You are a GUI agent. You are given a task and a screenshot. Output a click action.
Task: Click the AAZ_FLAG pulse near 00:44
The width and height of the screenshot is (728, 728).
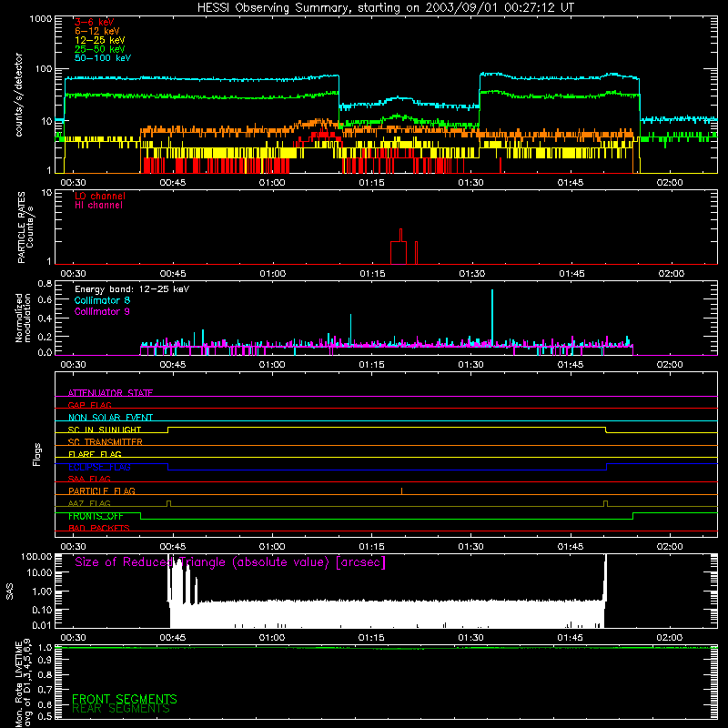168,503
